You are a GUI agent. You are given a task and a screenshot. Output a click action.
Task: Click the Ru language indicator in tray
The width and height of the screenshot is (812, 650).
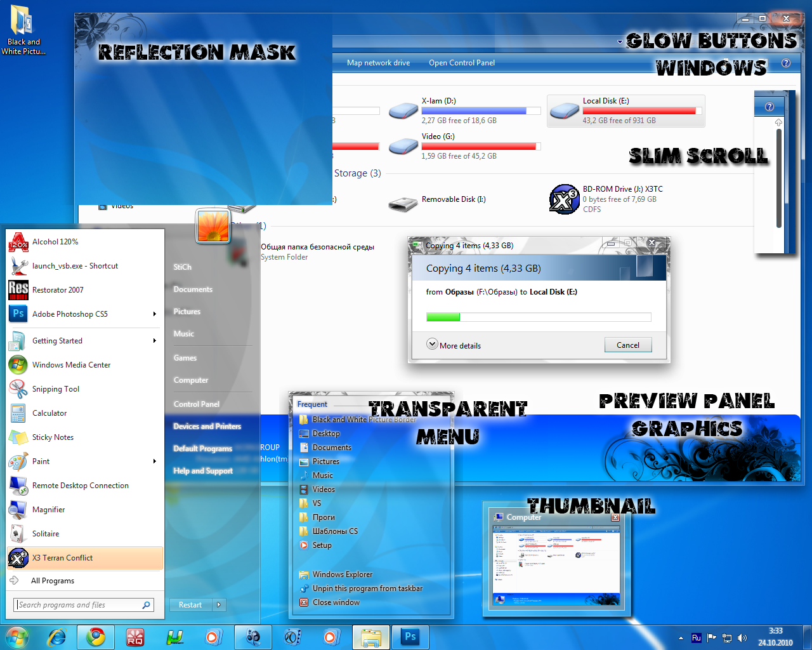pyautogui.click(x=697, y=638)
